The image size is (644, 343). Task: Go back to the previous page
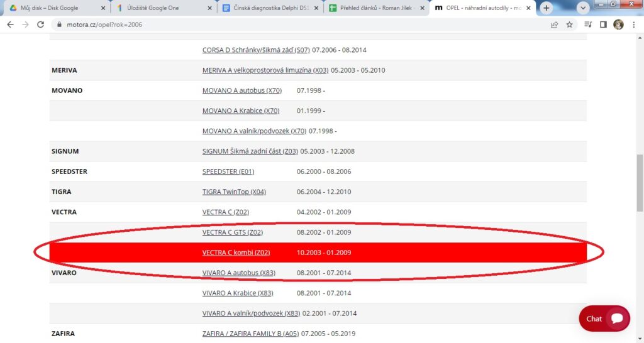(10, 24)
